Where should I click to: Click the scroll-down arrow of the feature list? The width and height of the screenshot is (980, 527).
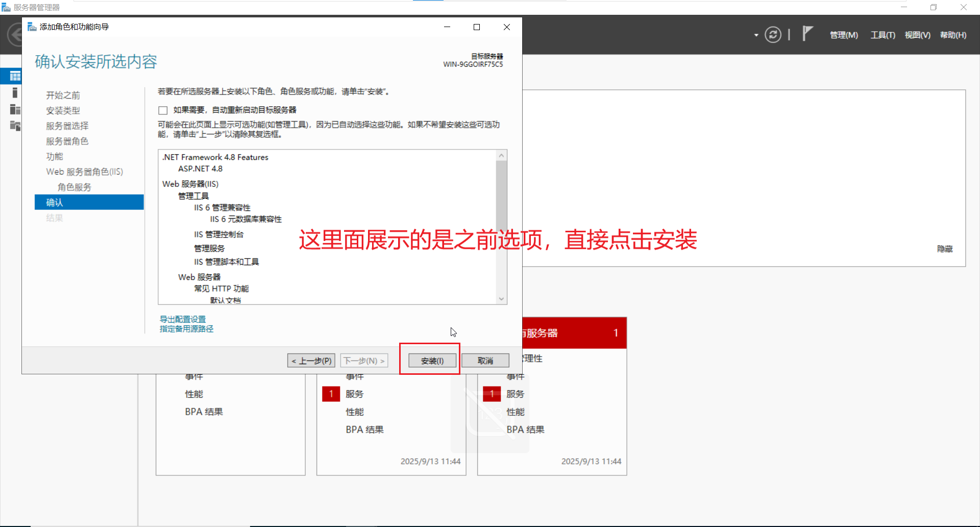point(501,298)
